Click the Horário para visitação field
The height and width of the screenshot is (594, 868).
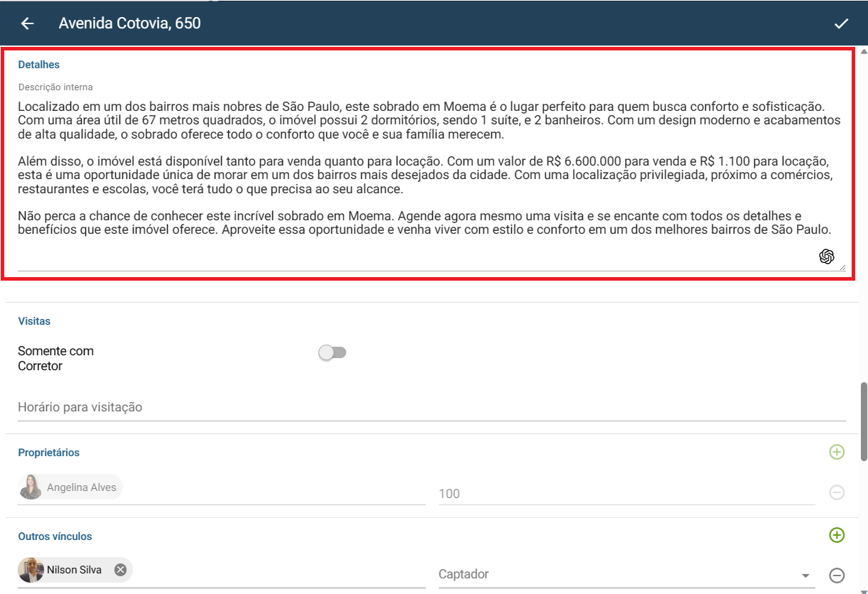(432, 407)
